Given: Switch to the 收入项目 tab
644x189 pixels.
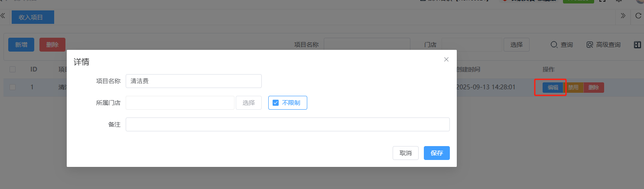Looking at the screenshot, I should tap(31, 17).
